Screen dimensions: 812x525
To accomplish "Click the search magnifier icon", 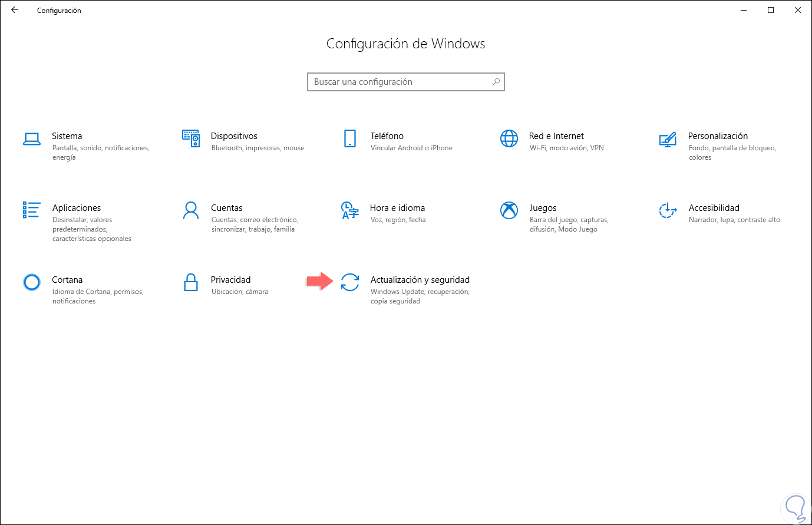I will click(496, 82).
